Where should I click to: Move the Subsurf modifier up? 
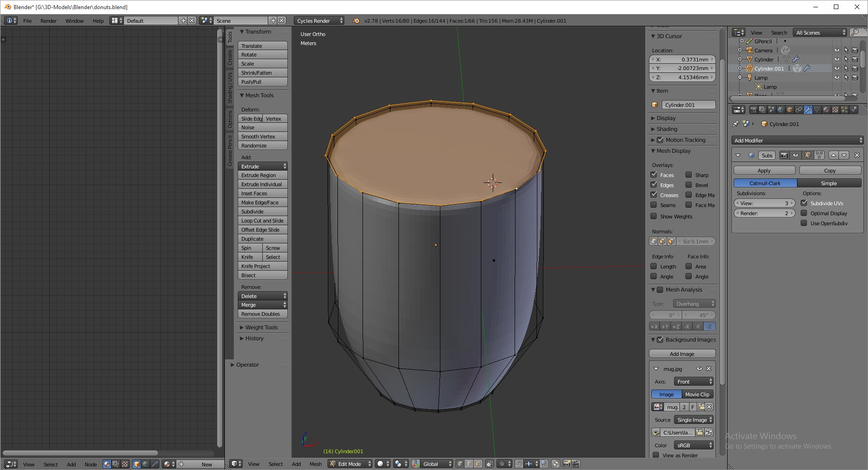point(833,155)
